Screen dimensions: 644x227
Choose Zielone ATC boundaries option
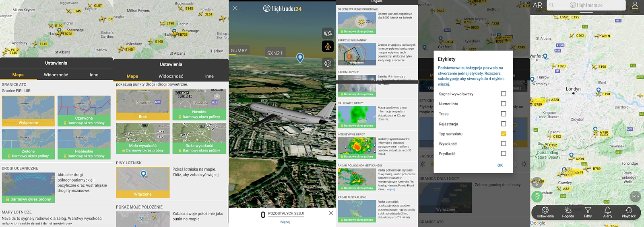tap(28, 144)
